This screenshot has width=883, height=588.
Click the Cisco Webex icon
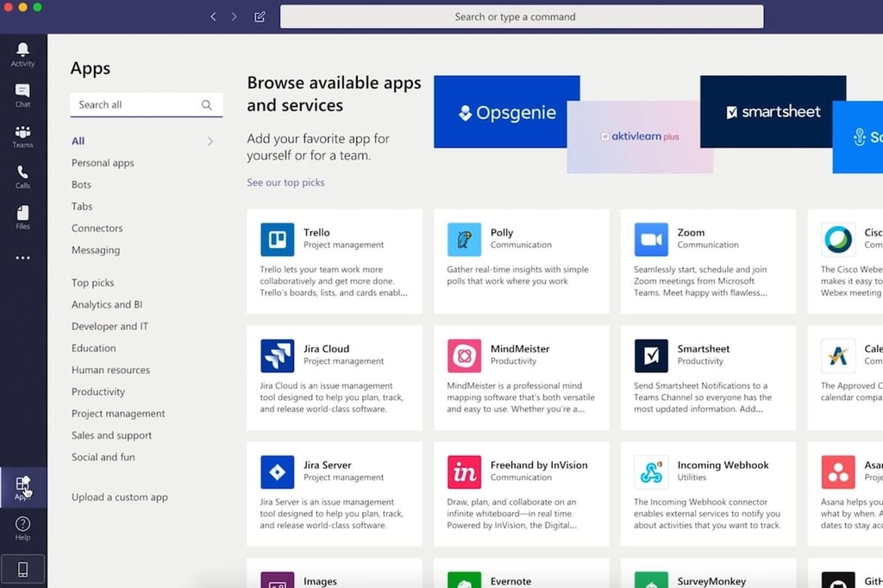pos(838,240)
